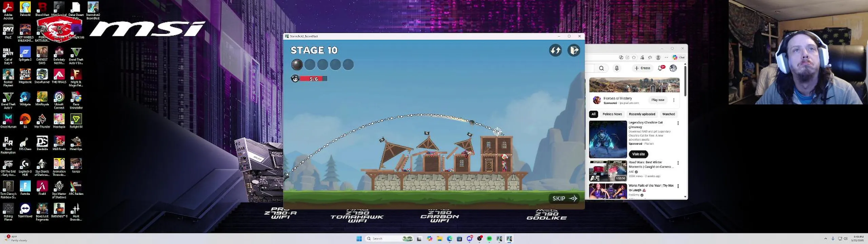This screenshot has height=244, width=868.
Task: Select the SnowRunner desktop icon
Action: click(42, 76)
